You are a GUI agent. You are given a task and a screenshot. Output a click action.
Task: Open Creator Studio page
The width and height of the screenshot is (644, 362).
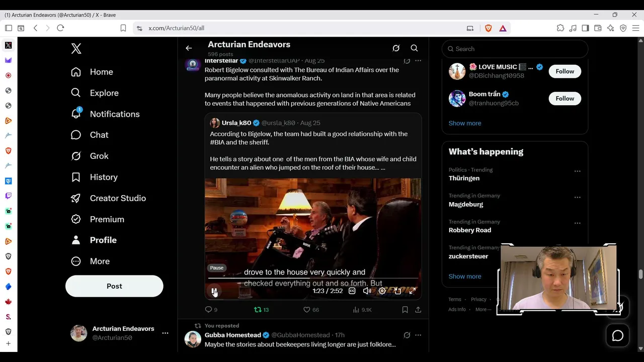[x=109, y=198]
